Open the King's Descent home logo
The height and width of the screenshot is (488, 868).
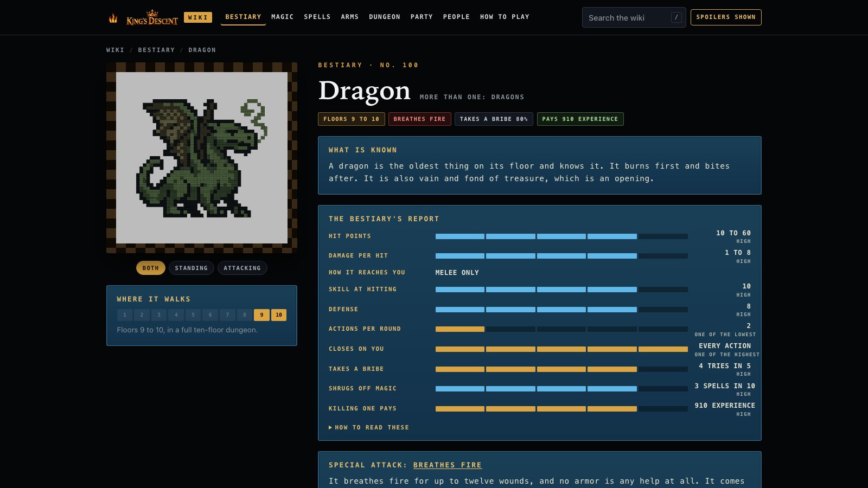pyautogui.click(x=152, y=18)
